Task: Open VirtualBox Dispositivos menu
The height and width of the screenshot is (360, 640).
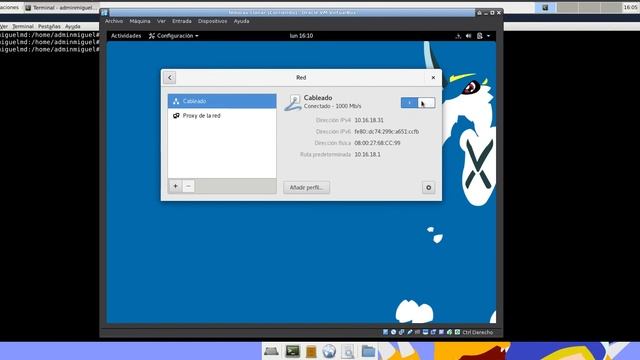Action: [212, 21]
